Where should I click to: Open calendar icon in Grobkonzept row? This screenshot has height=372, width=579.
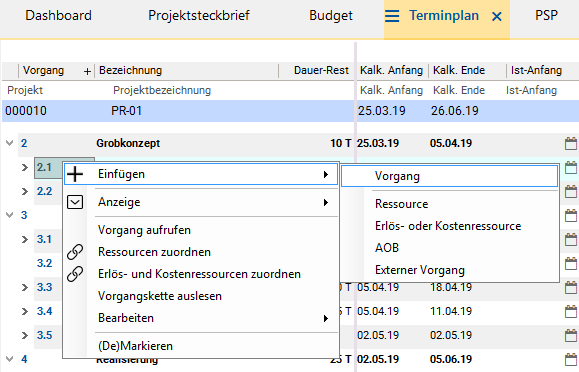click(571, 143)
